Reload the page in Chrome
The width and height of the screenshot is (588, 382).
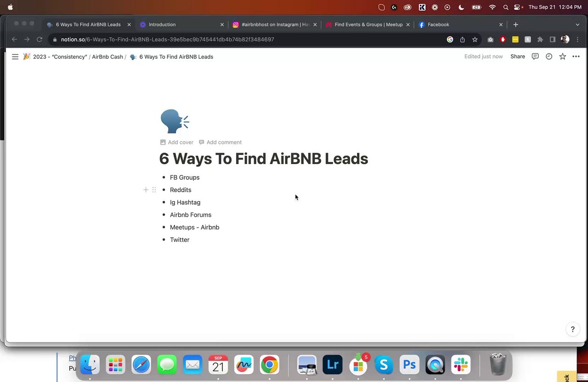[x=40, y=40]
